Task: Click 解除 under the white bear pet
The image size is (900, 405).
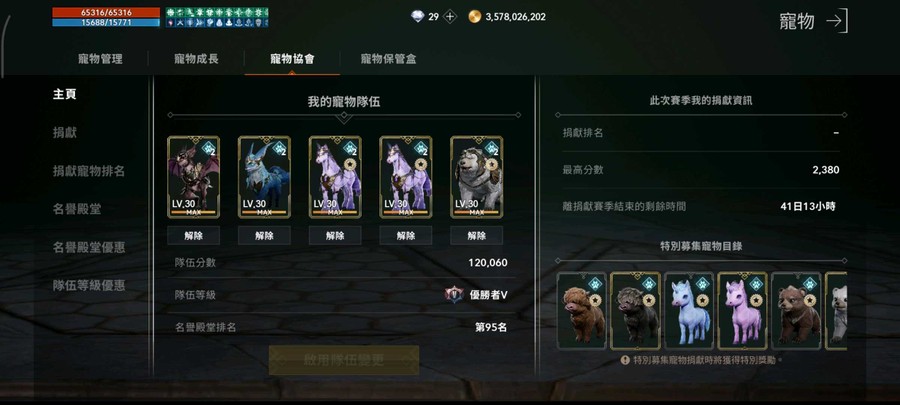Action: (476, 235)
